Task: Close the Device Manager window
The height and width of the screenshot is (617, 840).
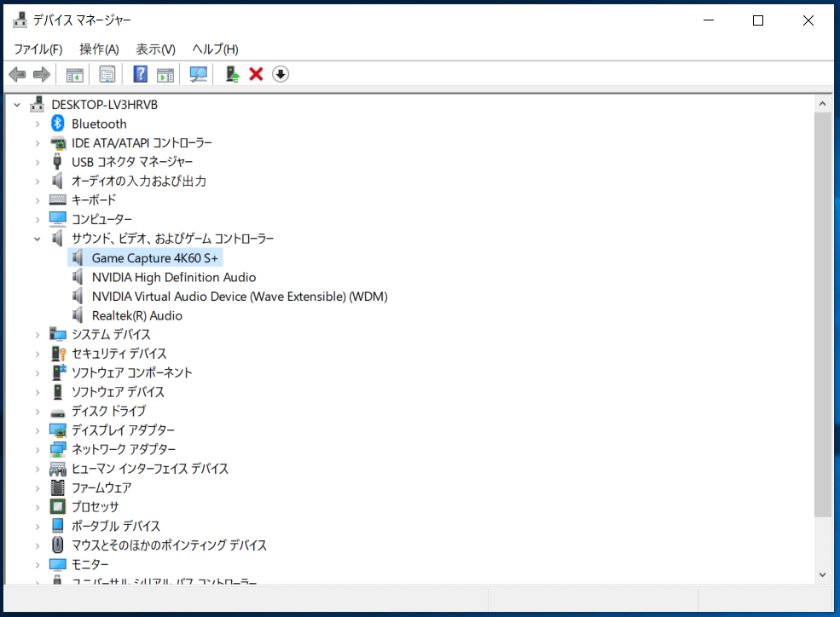Action: pos(808,20)
